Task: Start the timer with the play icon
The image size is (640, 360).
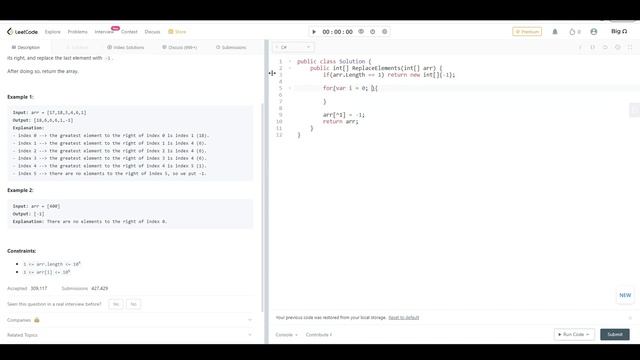Action: (314, 31)
